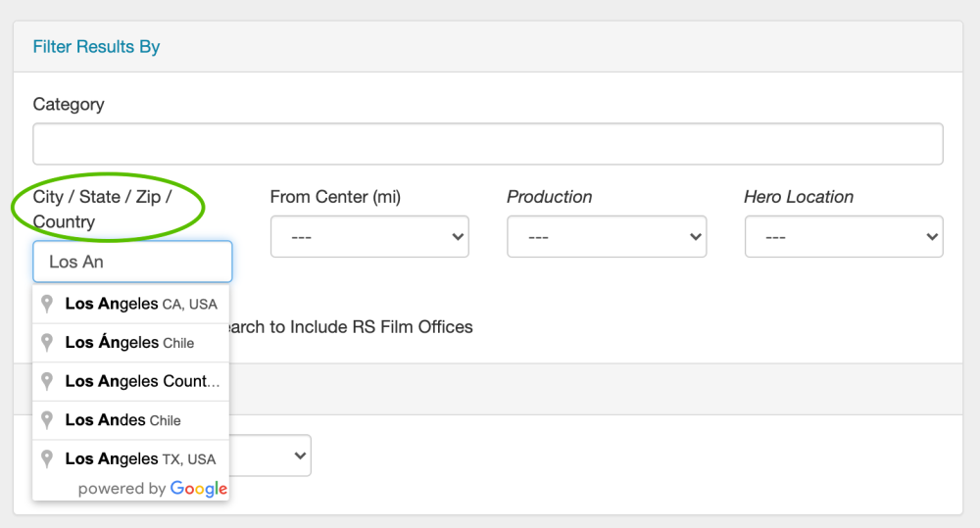Click the pin icon beside Los Angeles CA, USA
Viewport: 980px width, 528px height.
point(46,304)
